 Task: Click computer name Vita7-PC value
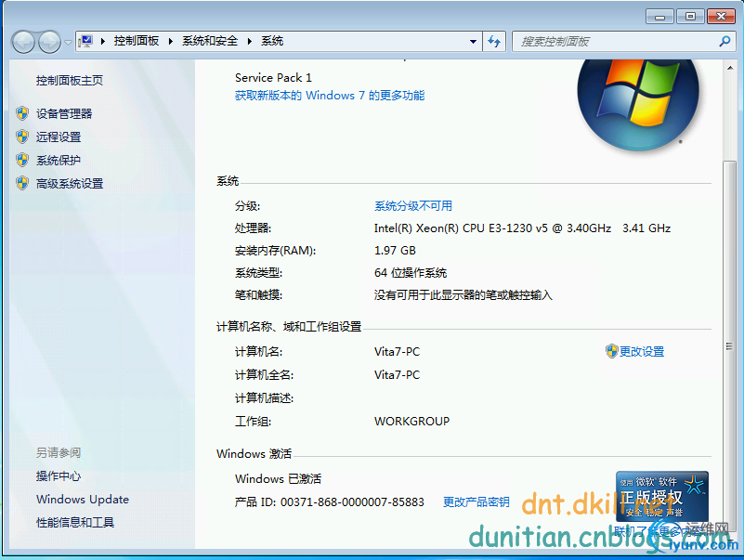398,352
